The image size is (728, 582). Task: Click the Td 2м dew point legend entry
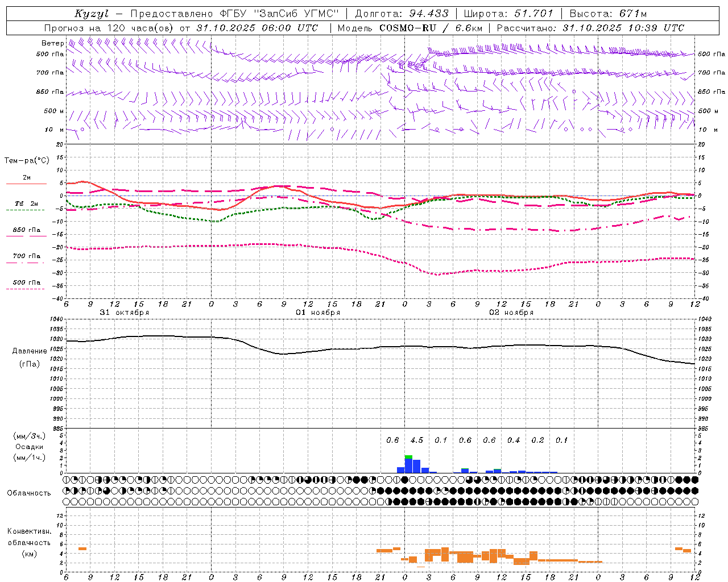coord(27,203)
